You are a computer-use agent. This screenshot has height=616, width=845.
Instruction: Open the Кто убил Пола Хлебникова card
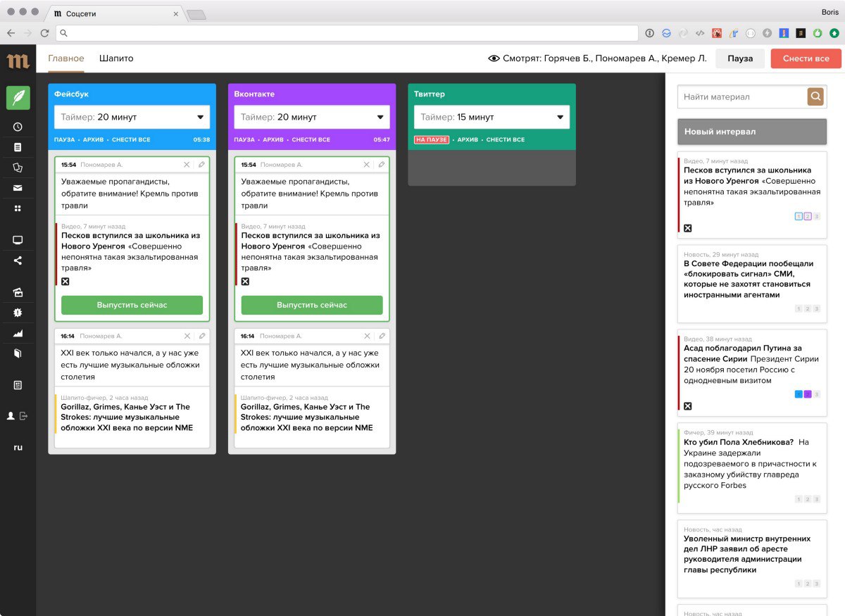751,468
